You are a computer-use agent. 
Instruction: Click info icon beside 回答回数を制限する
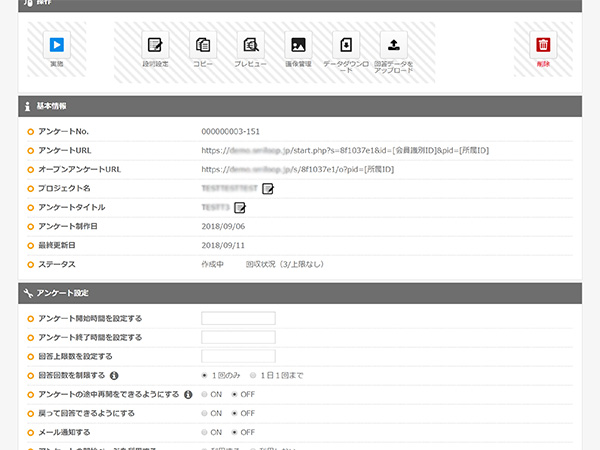[114, 376]
